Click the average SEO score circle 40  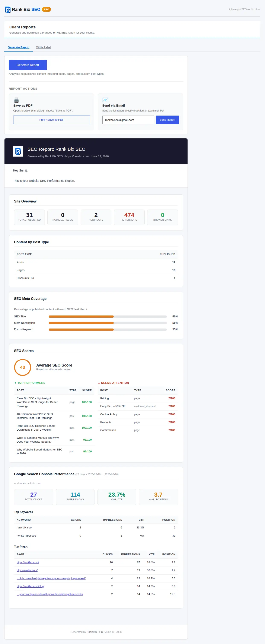point(22,368)
